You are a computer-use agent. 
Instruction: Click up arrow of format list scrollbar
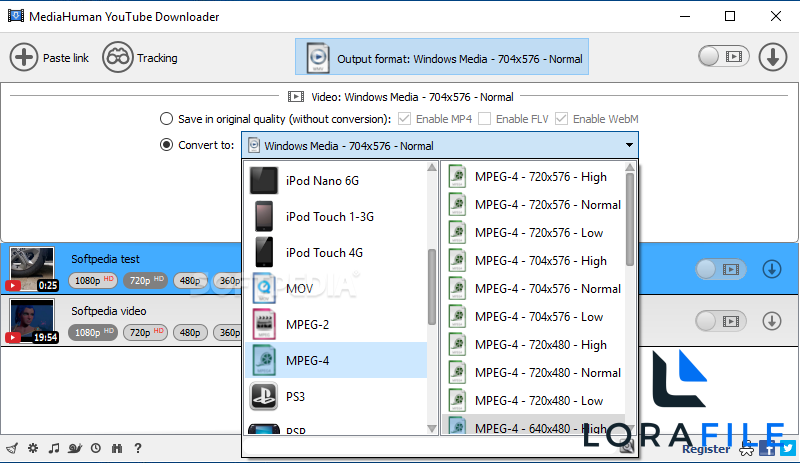tap(432, 167)
